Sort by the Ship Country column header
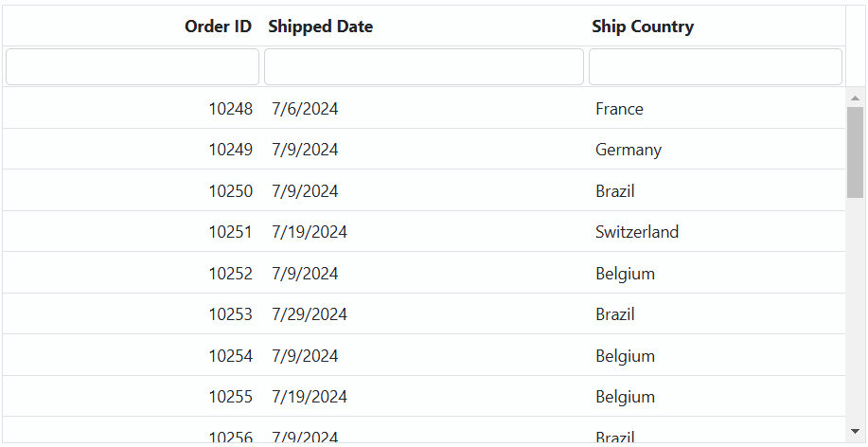Screen dimensions: 868x447 tap(643, 26)
